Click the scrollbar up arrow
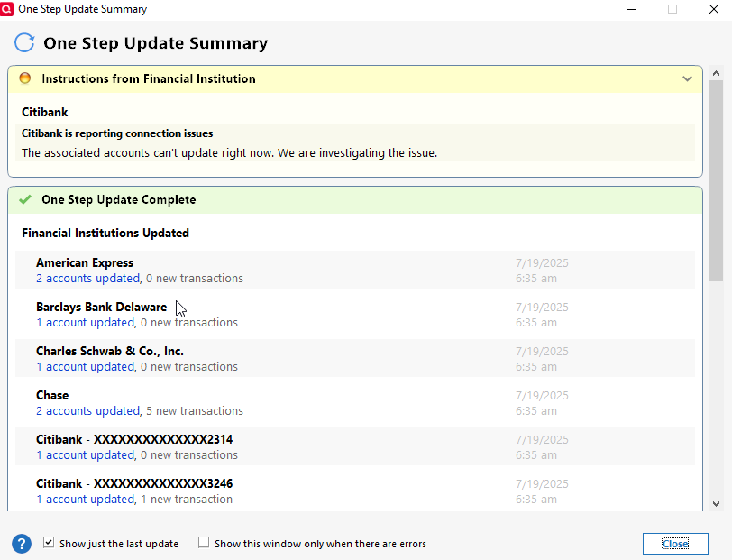Viewport: 732px width, 560px height. pos(716,73)
